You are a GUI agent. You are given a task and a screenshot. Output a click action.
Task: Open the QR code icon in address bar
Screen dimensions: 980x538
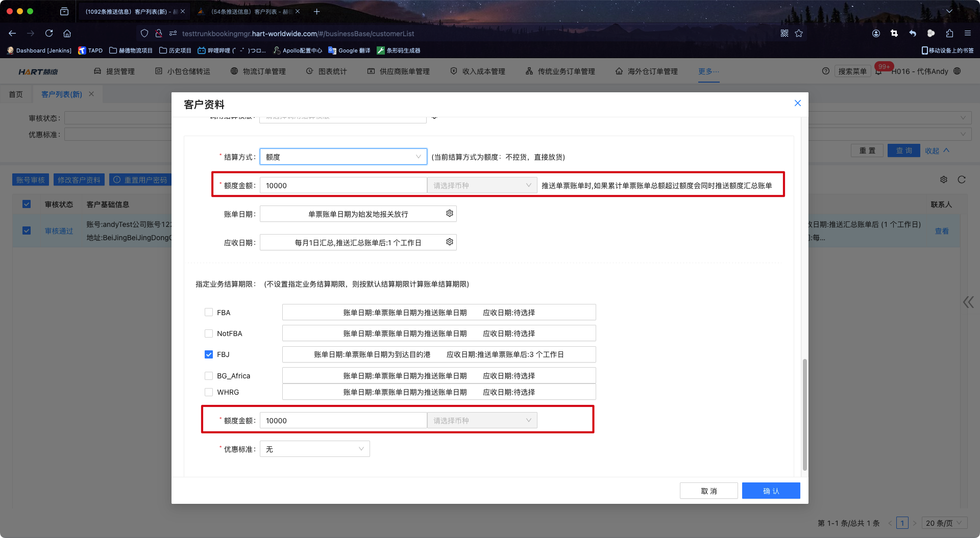[x=785, y=33]
